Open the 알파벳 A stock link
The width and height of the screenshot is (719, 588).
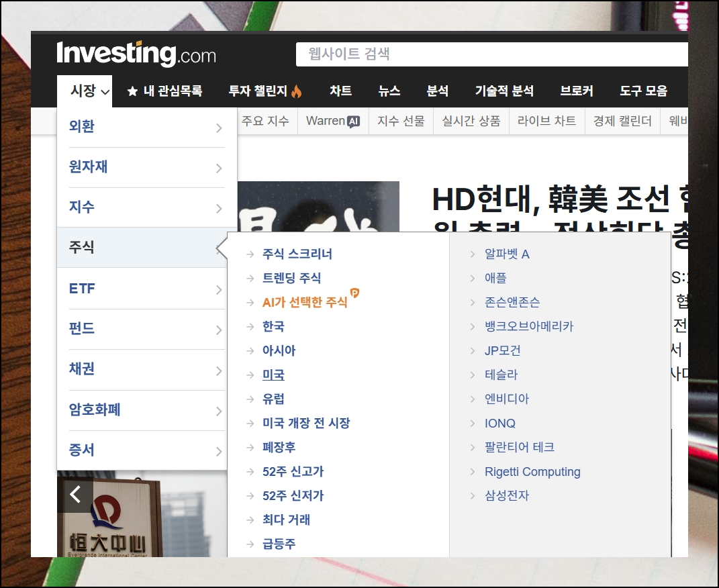tap(507, 254)
